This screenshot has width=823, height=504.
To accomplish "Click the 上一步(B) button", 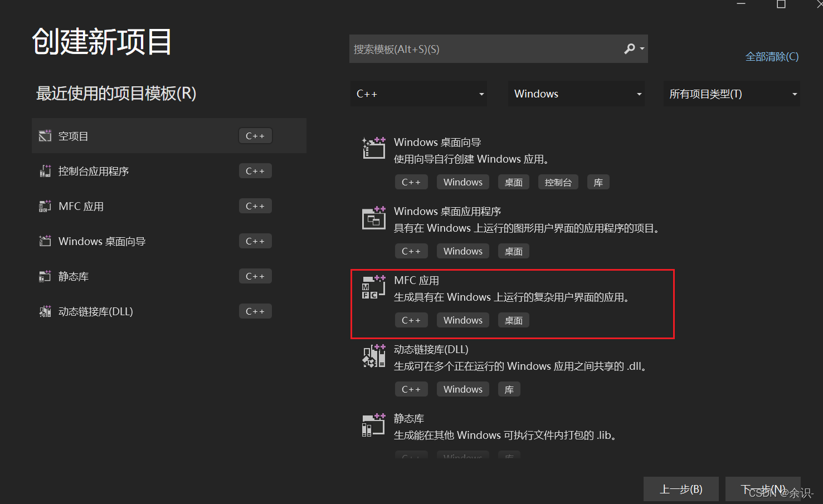I will pyautogui.click(x=681, y=489).
